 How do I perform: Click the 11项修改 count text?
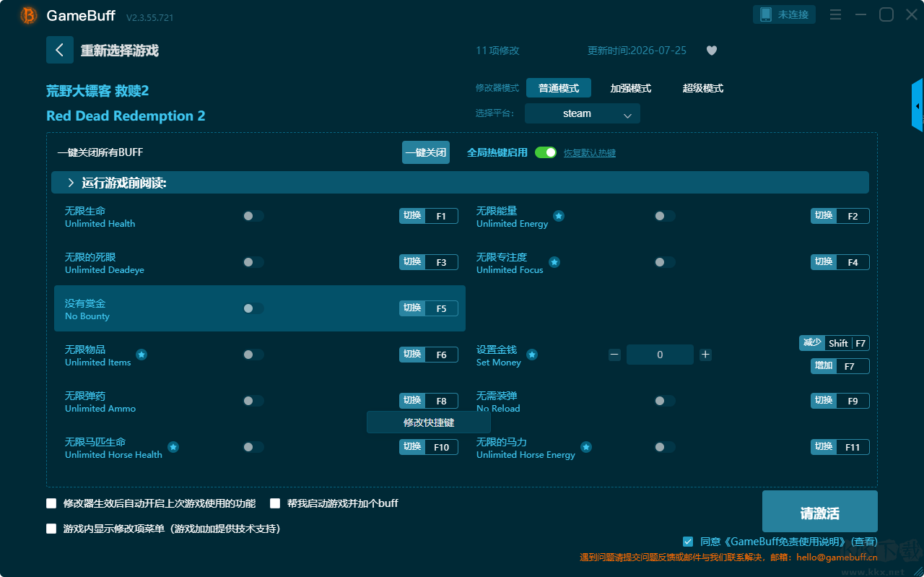(497, 51)
